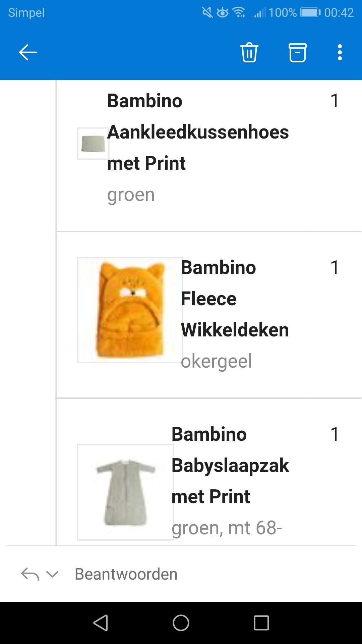Viewport: 362px width, 644px height.
Task: Tap Bambino Fleece Wikkeldeken title
Action: pyautogui.click(x=235, y=299)
